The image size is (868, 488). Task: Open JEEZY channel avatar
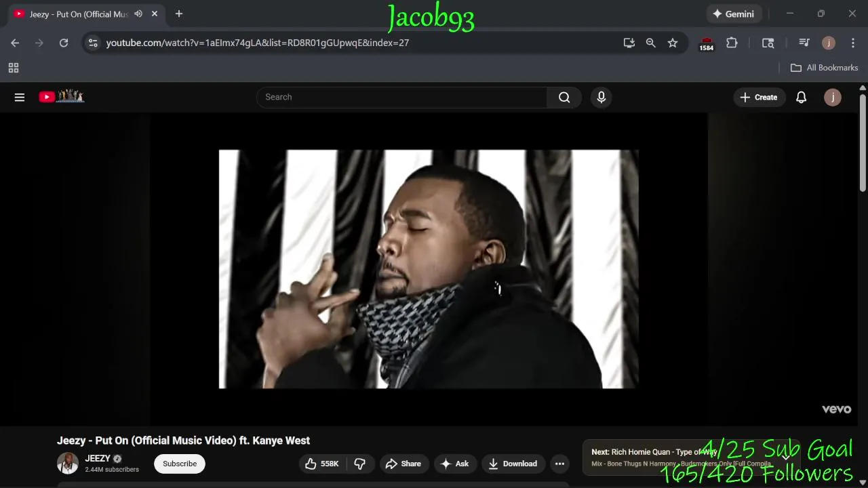coord(68,464)
